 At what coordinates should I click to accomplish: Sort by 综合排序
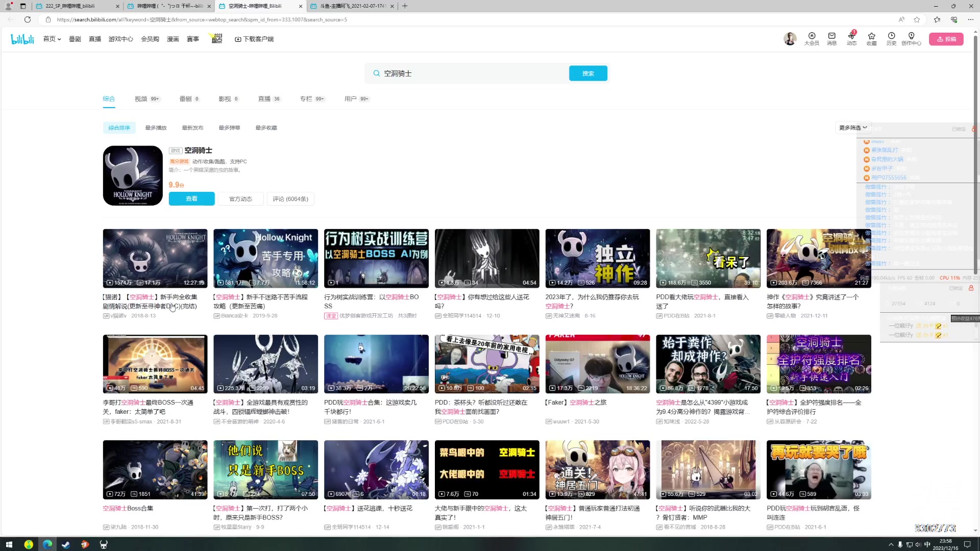(x=119, y=128)
